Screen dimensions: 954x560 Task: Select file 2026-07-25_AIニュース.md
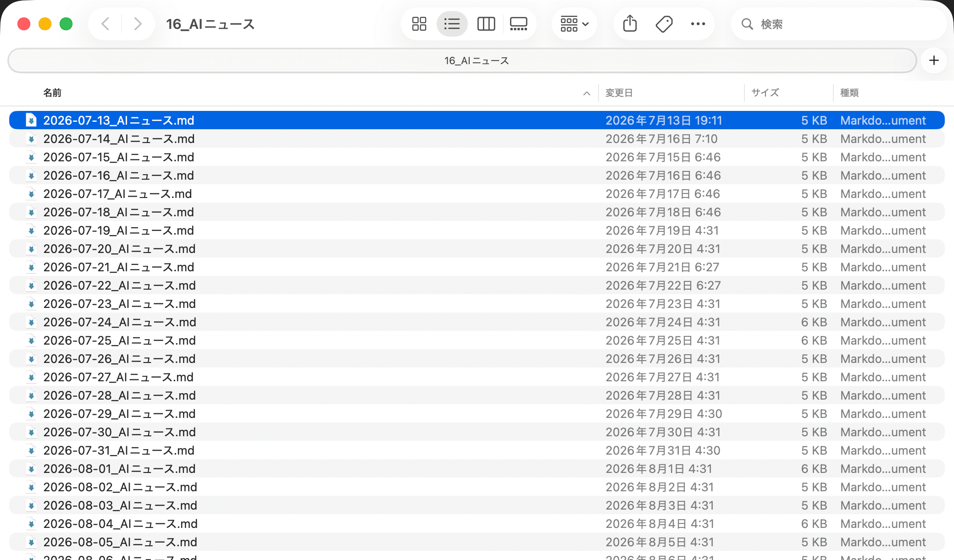tap(477, 340)
